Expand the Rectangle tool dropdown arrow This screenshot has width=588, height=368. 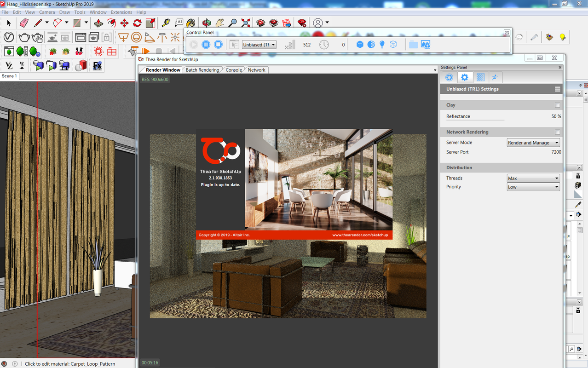tap(86, 23)
